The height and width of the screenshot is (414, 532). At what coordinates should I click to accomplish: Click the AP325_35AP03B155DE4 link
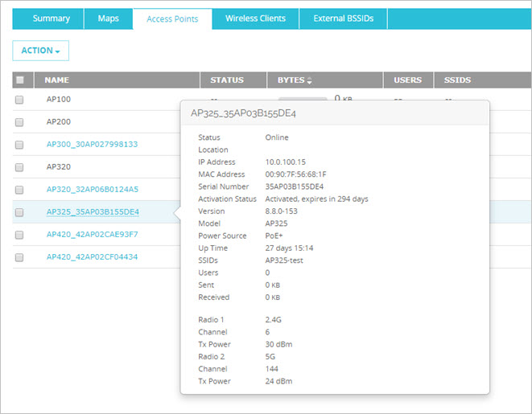coord(93,212)
